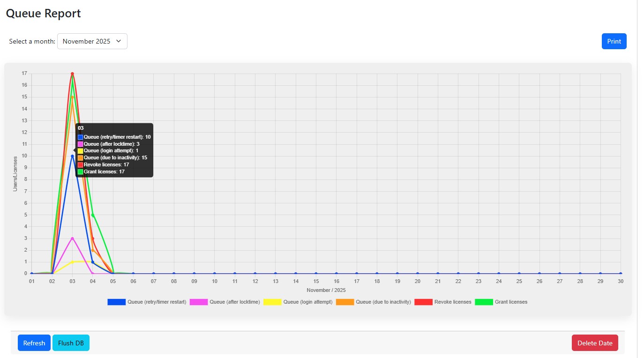Toggle yellow Queue (login attempt) legend swatch
This screenshot has width=644, height=358.
(272, 302)
